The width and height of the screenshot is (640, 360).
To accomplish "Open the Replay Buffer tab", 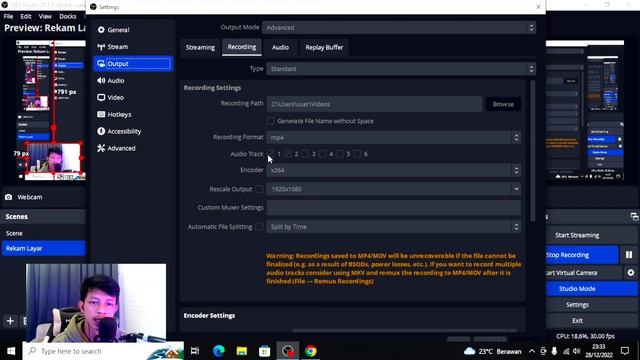I will coord(324,47).
